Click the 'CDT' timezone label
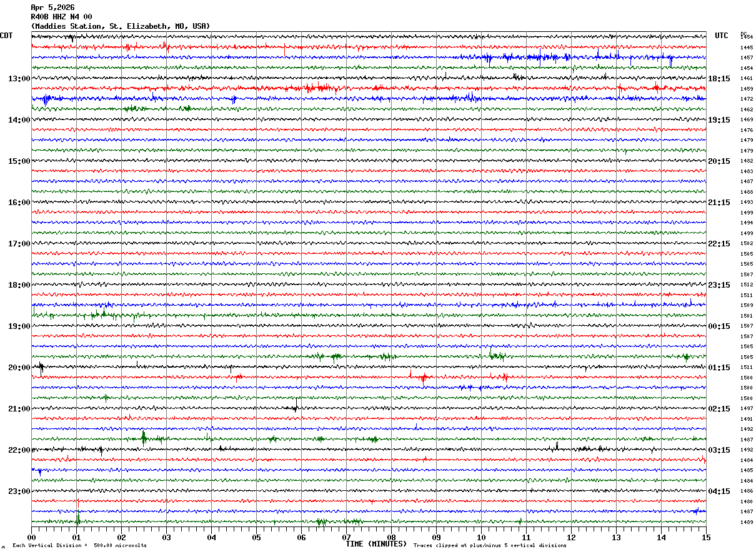 click(x=6, y=36)
